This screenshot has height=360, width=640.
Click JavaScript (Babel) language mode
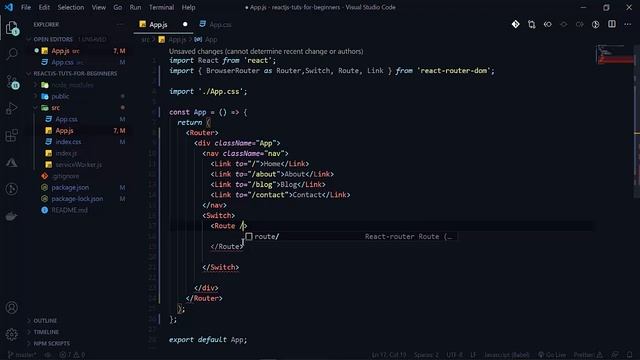point(506,355)
